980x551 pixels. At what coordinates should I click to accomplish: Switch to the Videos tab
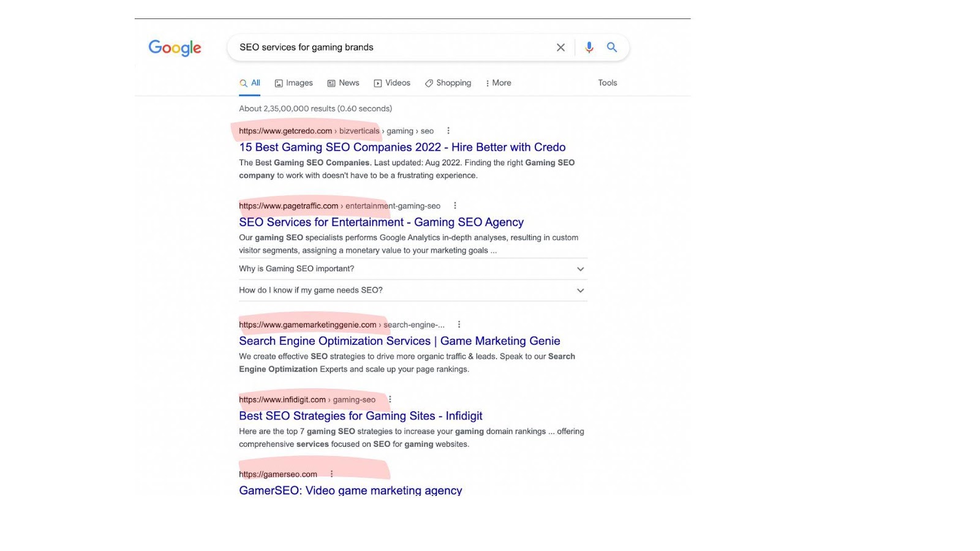click(x=392, y=83)
